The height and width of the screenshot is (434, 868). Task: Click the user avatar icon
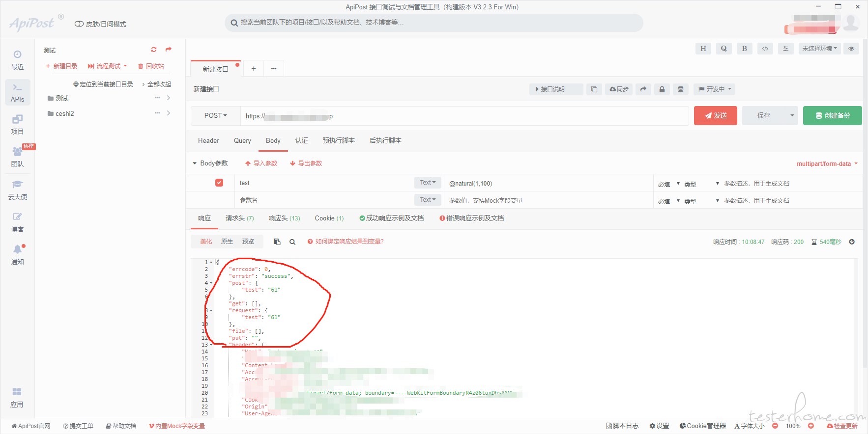pyautogui.click(x=851, y=23)
